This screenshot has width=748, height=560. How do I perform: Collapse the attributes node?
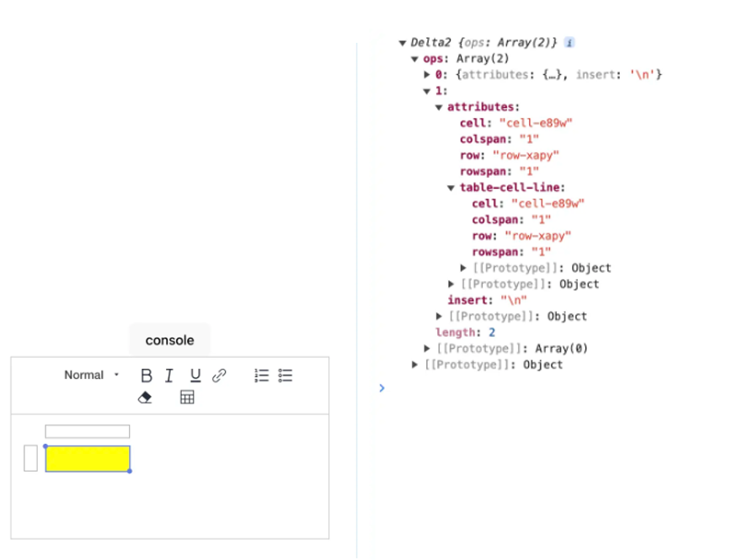(x=439, y=107)
